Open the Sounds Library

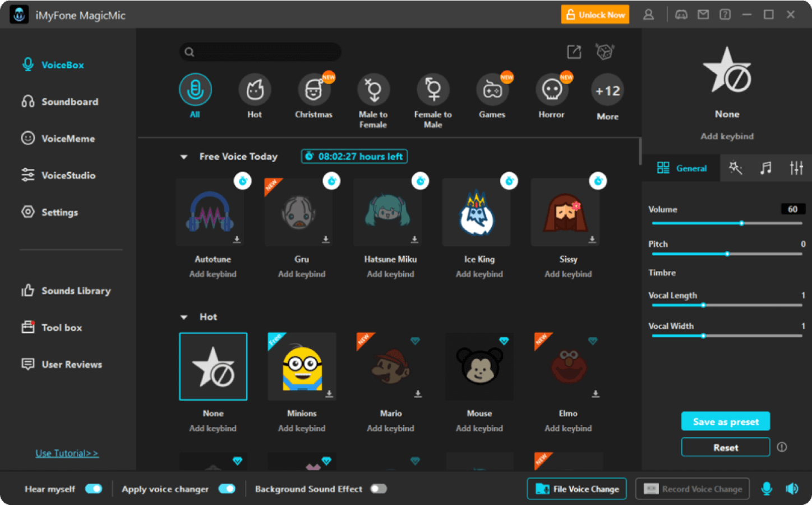pos(66,291)
